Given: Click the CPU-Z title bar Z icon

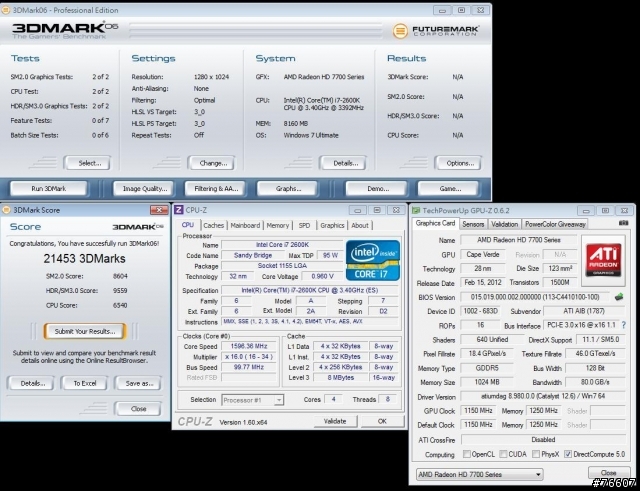Looking at the screenshot, I should point(179,210).
